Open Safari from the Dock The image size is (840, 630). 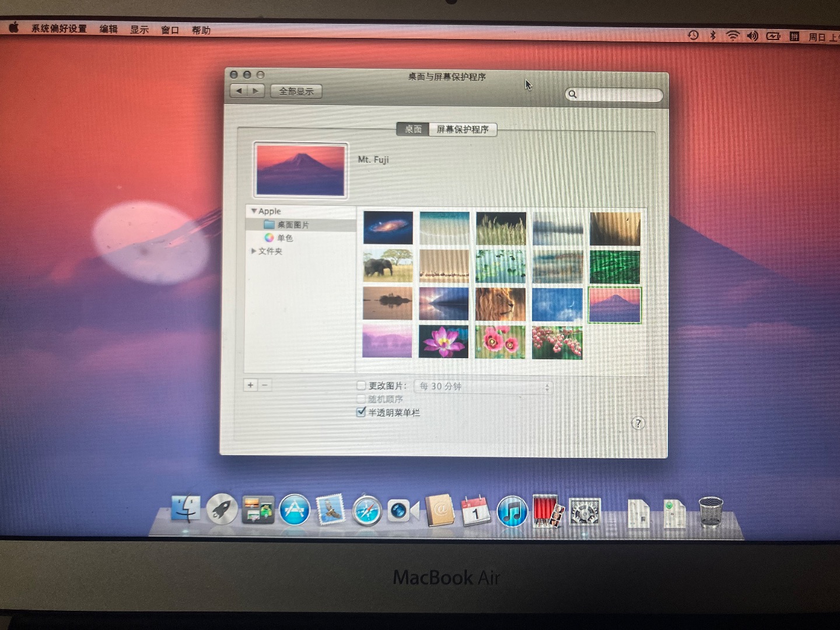(x=366, y=512)
